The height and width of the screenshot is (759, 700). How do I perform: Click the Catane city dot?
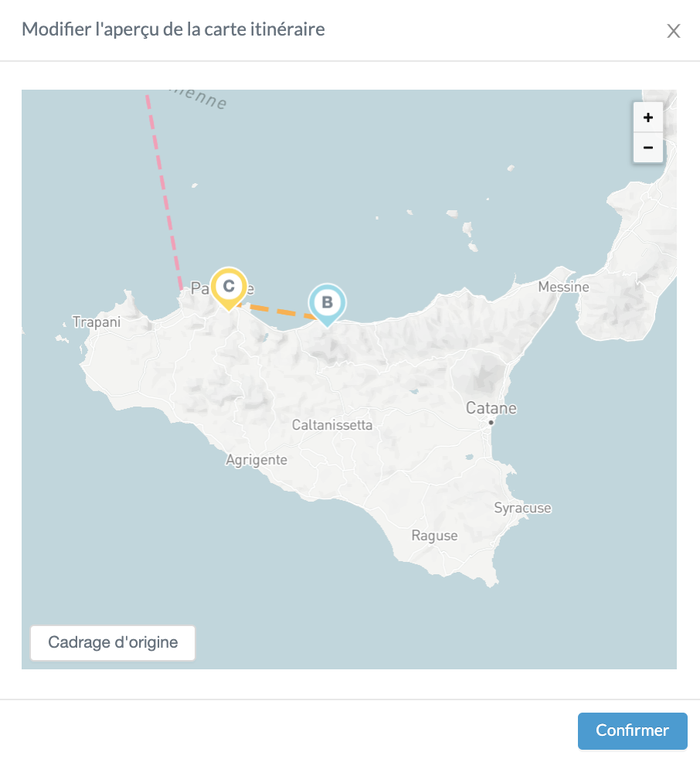(491, 423)
